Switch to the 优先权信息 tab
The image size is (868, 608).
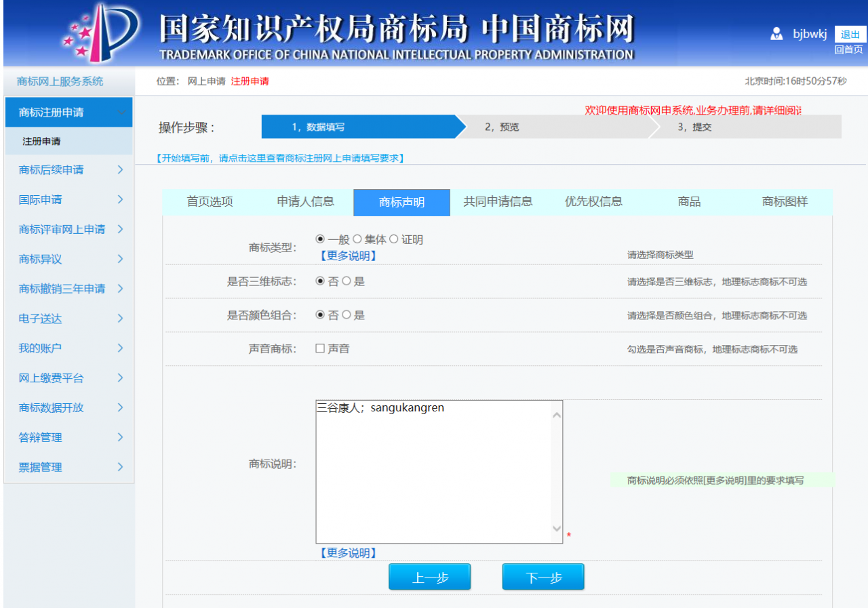click(x=593, y=202)
